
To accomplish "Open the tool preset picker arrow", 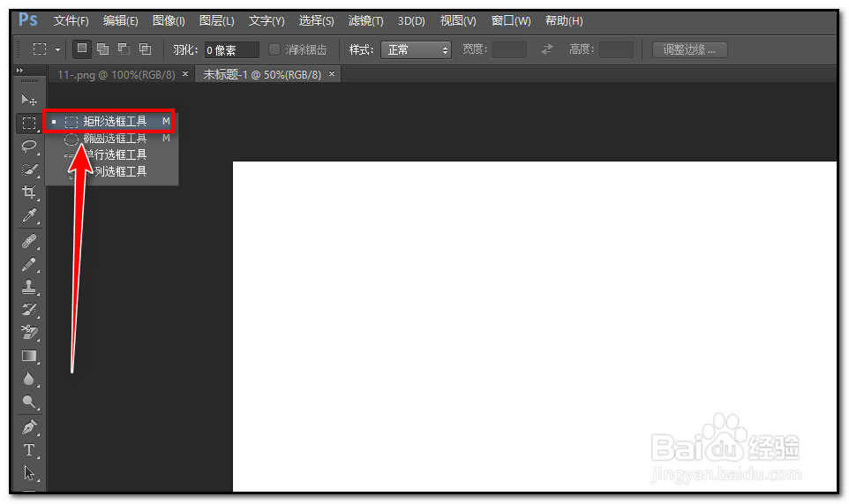I will point(57,49).
